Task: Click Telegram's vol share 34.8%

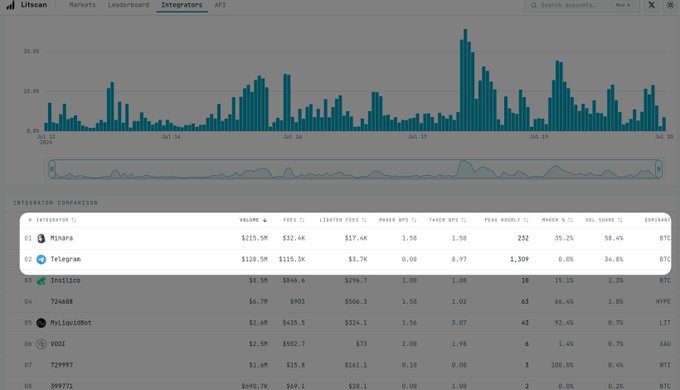Action: point(614,259)
